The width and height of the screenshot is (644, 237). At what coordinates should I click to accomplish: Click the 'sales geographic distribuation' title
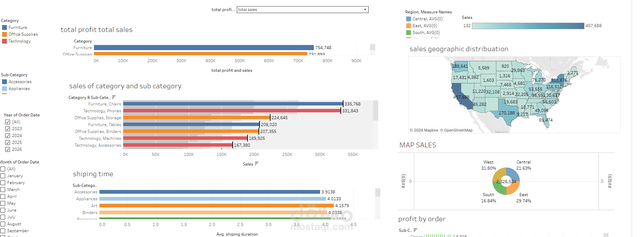(459, 49)
